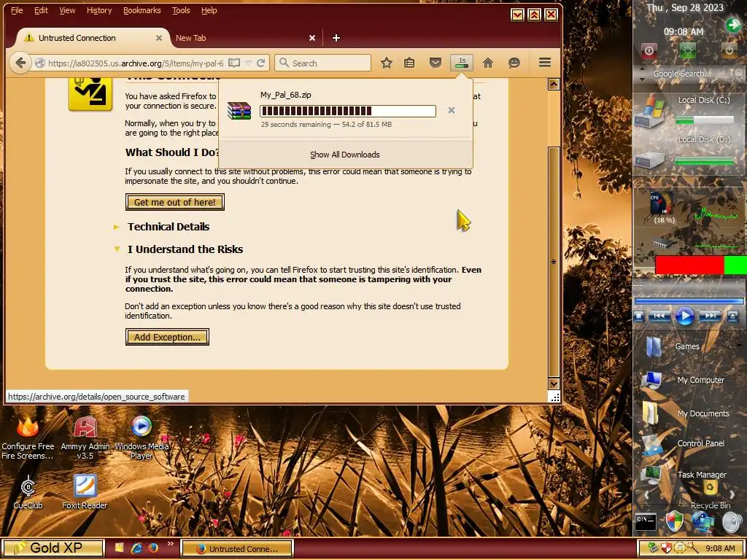
Task: Open the Firefox hamburger menu
Action: (x=544, y=63)
